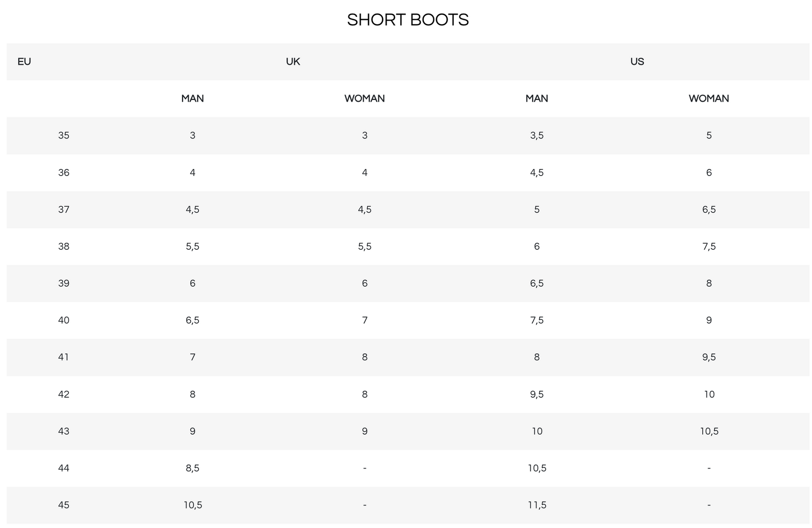812x528 pixels.
Task: Select the WOMAN subheader under UK
Action: [364, 98]
